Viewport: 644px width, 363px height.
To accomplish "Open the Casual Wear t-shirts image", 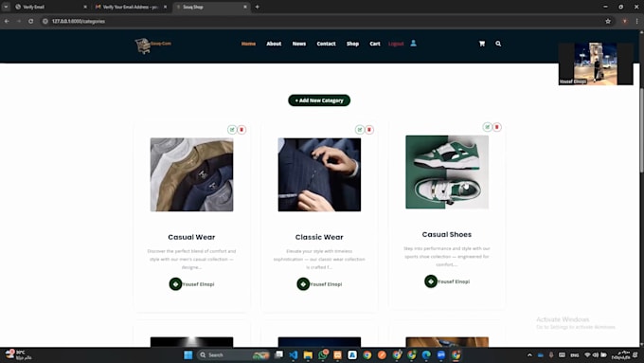I will pyautogui.click(x=192, y=174).
